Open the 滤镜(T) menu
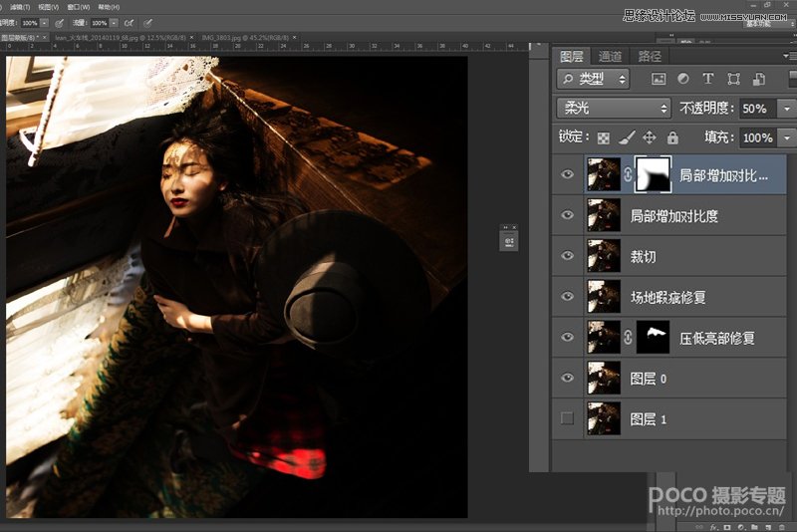797x532 pixels. (20, 7)
